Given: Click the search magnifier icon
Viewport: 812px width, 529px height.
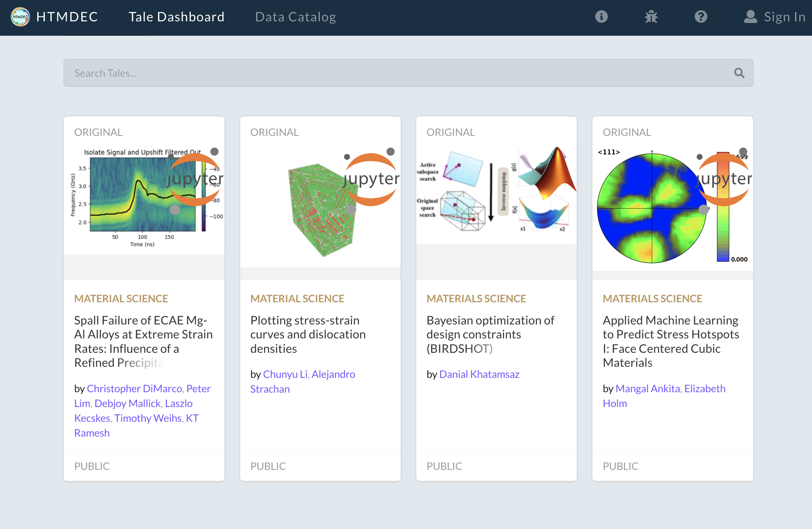Looking at the screenshot, I should [x=739, y=73].
